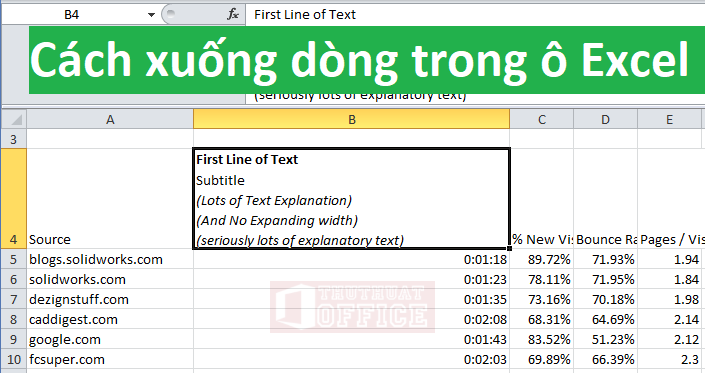Image resolution: width=705 pixels, height=373 pixels.
Task: Click the Name Box showing B4
Action: [x=72, y=15]
